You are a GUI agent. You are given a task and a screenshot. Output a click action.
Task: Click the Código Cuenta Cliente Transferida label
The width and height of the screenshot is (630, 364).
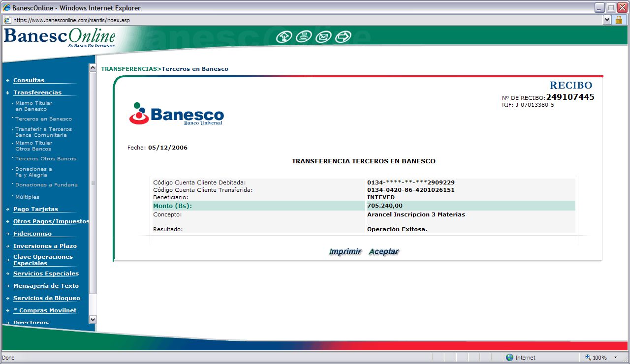click(203, 190)
